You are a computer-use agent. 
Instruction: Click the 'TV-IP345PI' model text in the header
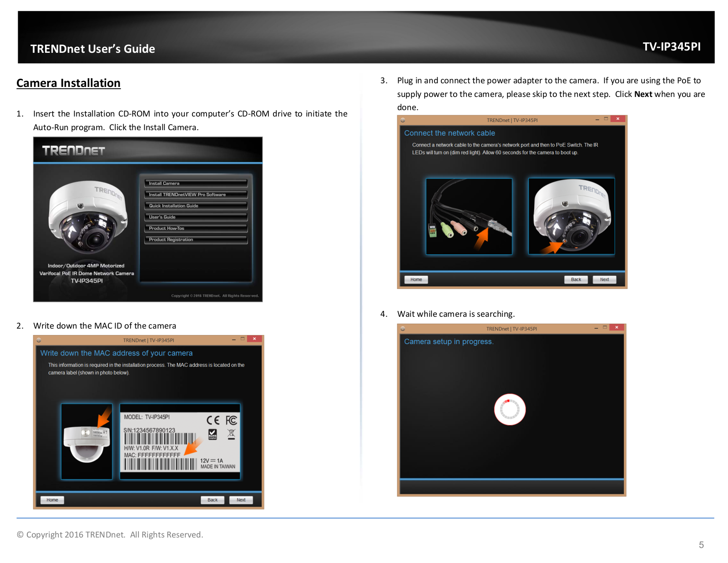tap(672, 47)
